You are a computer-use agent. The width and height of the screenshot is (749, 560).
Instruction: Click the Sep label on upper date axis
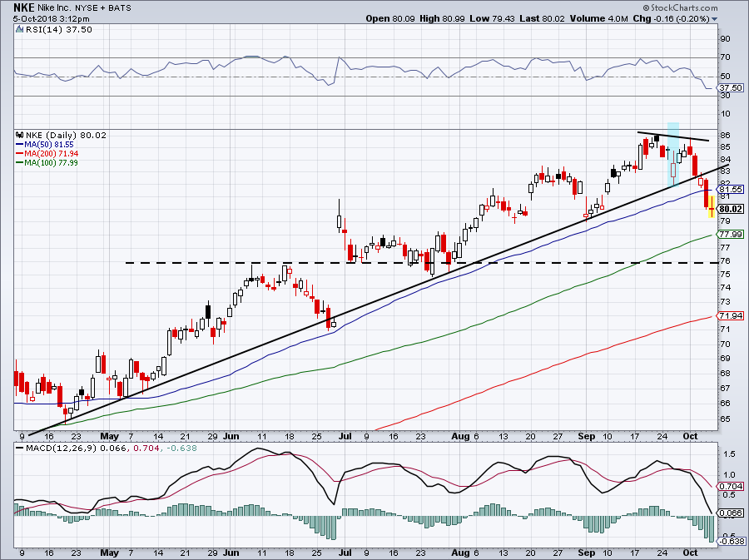[586, 436]
